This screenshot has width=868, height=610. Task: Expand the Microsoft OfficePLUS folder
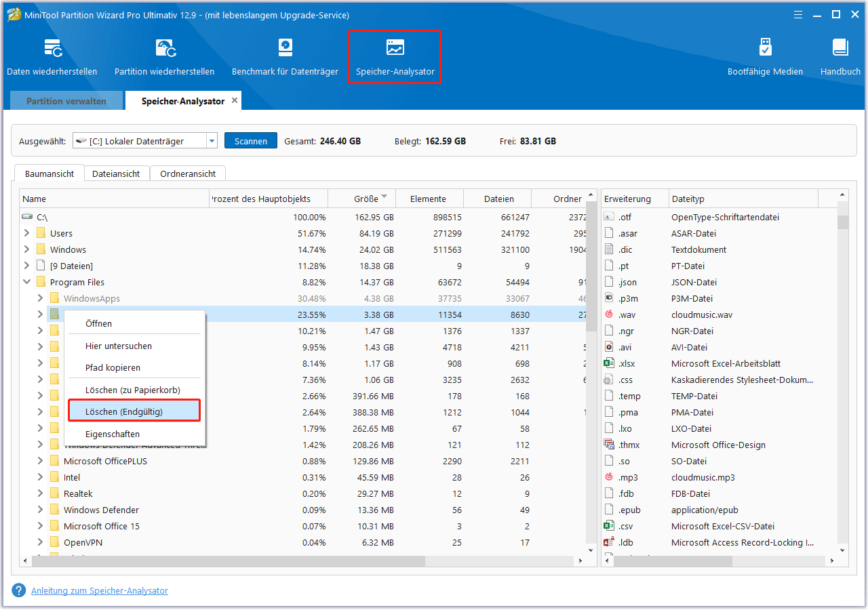coord(40,461)
